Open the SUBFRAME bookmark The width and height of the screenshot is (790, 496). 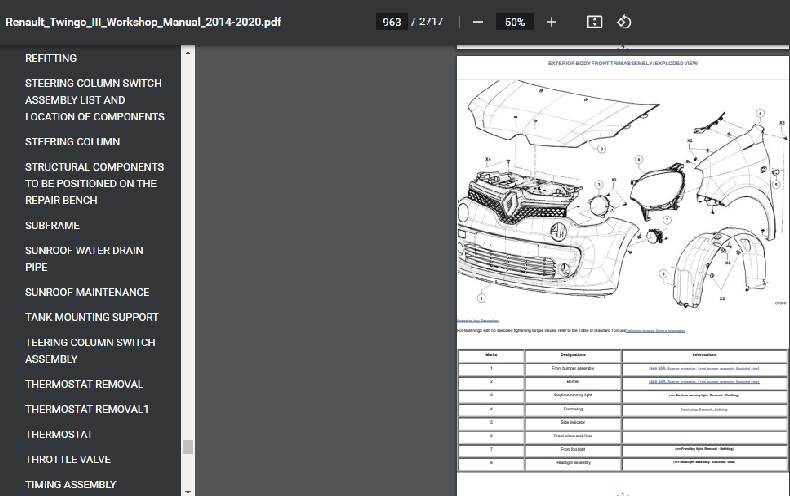[x=52, y=226]
